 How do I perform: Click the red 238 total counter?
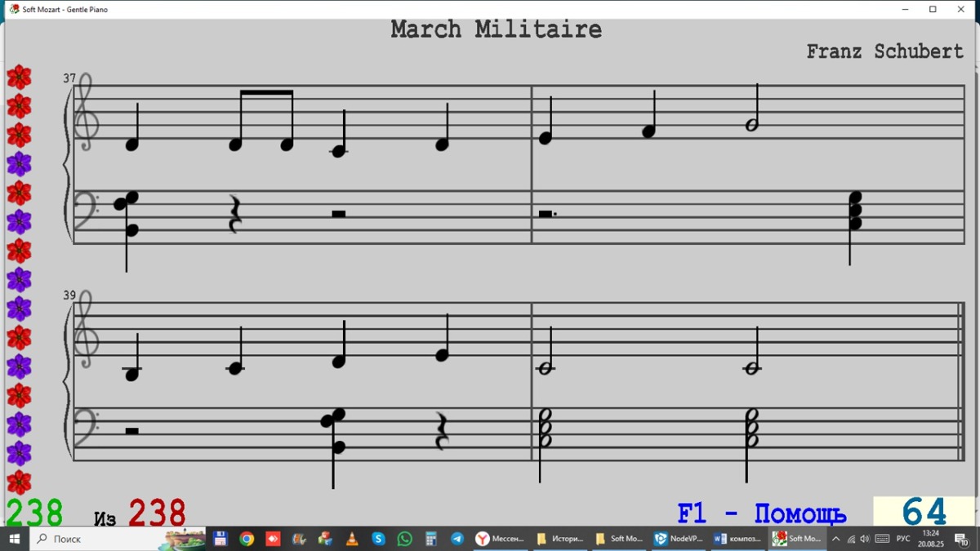point(157,513)
